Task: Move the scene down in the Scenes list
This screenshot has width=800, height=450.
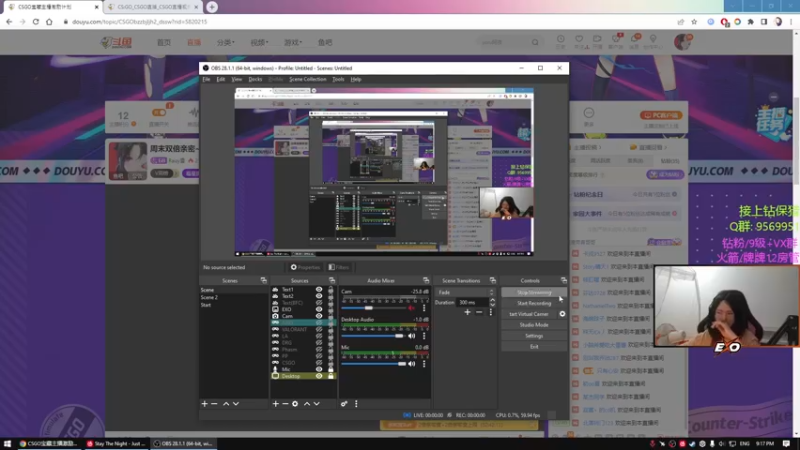Action: (236, 404)
